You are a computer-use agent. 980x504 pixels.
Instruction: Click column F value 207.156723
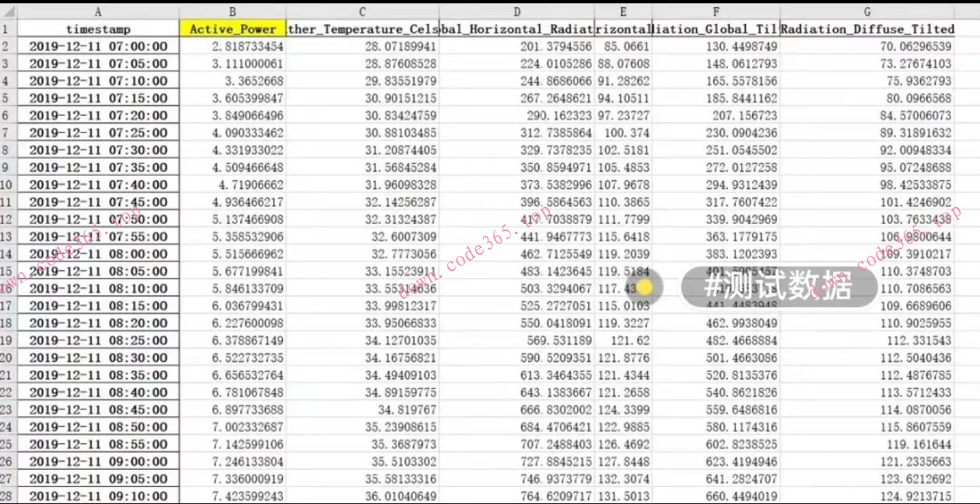tap(716, 116)
